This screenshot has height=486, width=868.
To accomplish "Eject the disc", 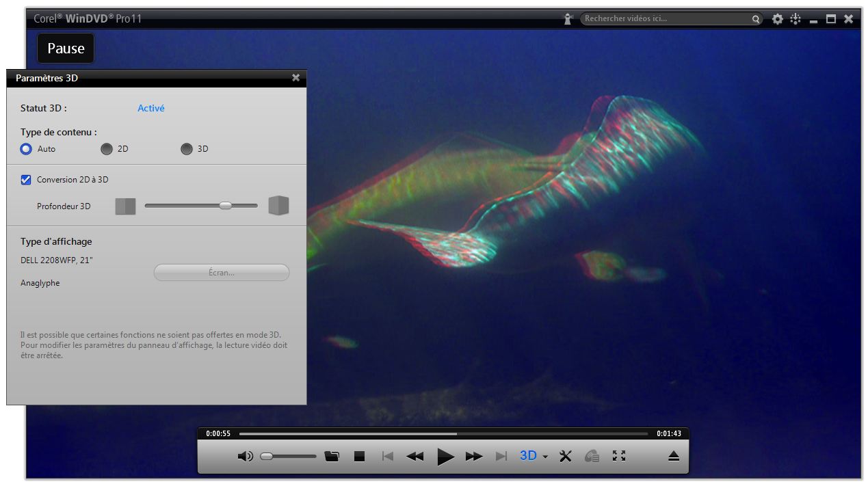I will [673, 455].
